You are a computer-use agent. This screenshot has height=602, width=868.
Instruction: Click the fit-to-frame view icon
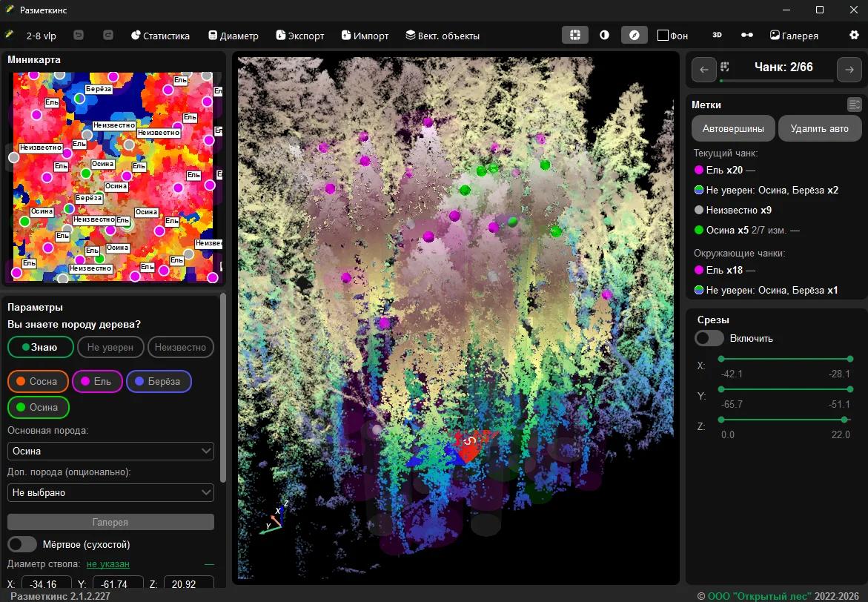click(x=574, y=35)
